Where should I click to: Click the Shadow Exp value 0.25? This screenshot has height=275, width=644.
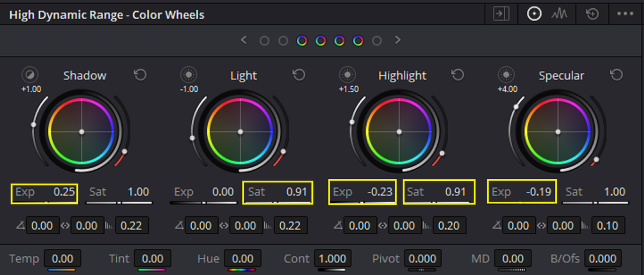(x=64, y=192)
